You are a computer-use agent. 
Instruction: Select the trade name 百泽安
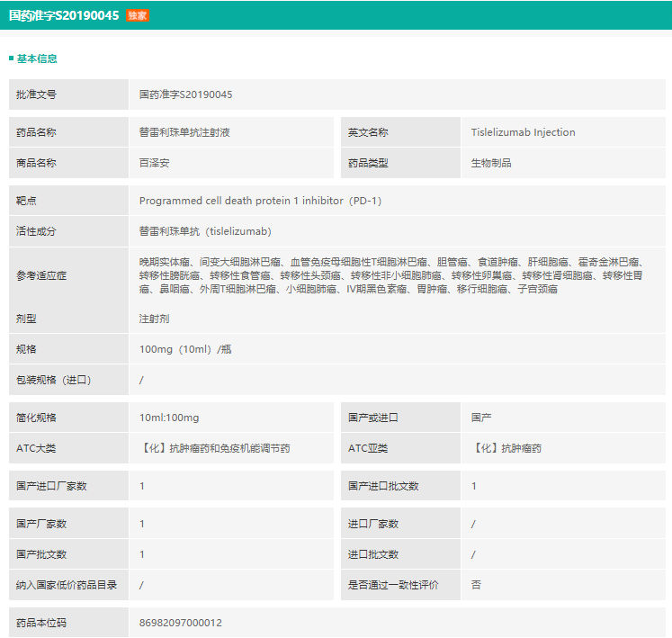pos(155,163)
